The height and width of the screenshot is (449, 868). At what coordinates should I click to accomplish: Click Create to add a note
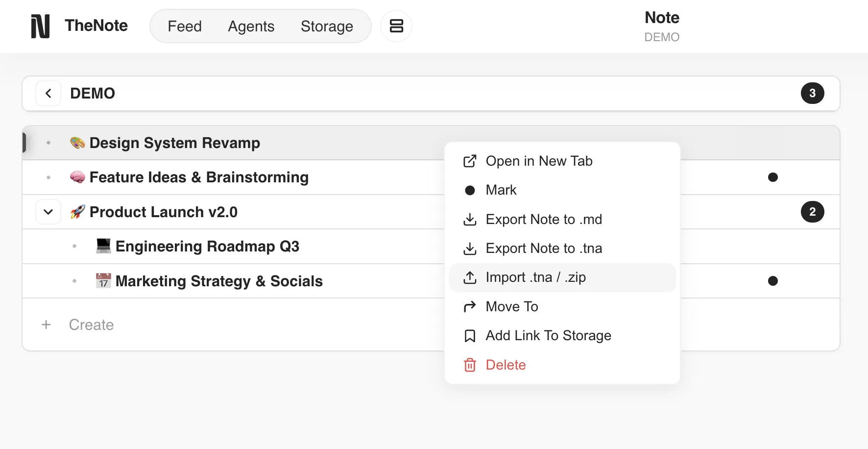(91, 324)
